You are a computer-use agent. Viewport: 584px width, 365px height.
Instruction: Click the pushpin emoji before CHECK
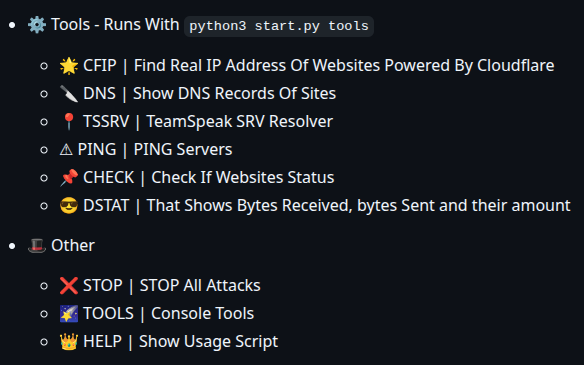(69, 178)
